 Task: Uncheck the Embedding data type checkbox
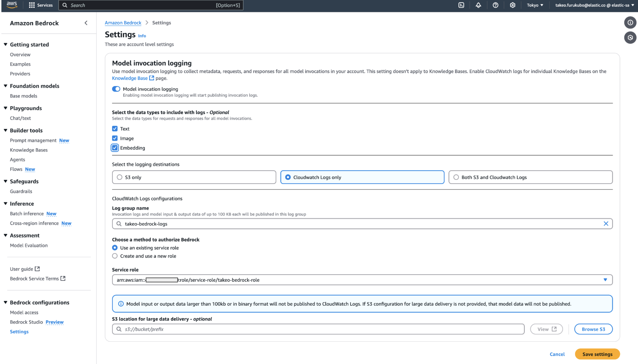[x=115, y=148]
